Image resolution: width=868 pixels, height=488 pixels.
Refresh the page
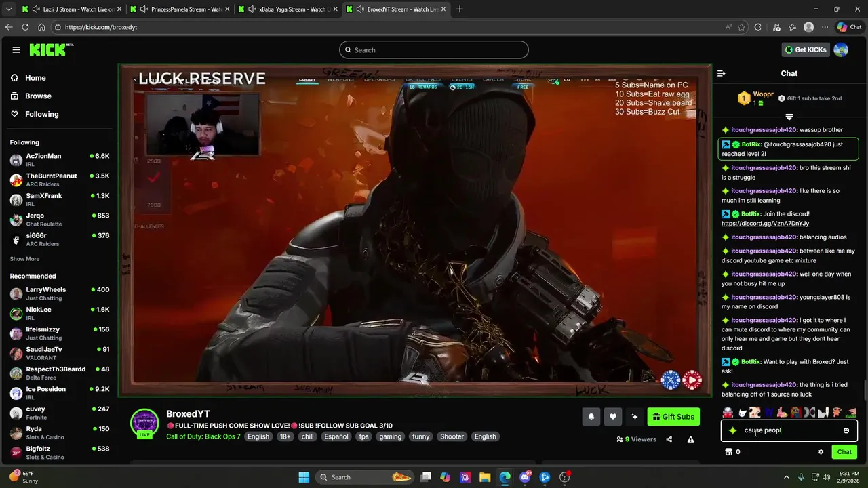pyautogui.click(x=25, y=27)
